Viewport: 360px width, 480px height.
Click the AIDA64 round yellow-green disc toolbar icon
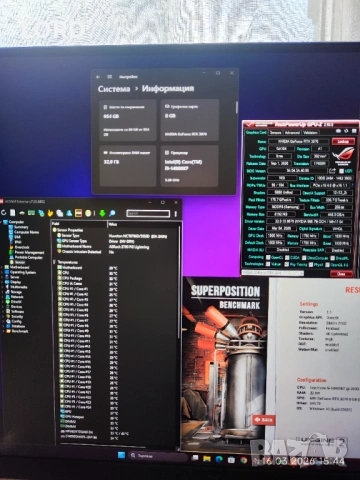pyautogui.click(x=88, y=213)
